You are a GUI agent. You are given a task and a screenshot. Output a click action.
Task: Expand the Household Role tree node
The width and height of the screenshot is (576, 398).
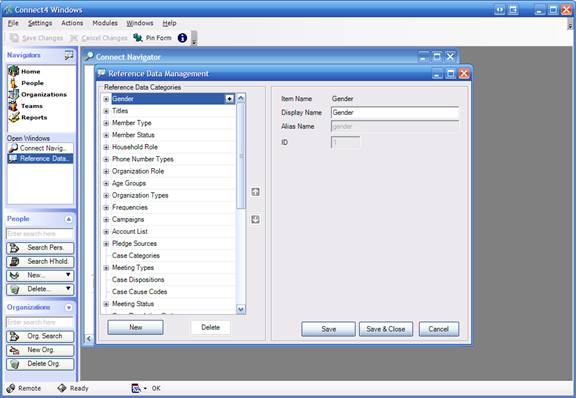pyautogui.click(x=106, y=147)
